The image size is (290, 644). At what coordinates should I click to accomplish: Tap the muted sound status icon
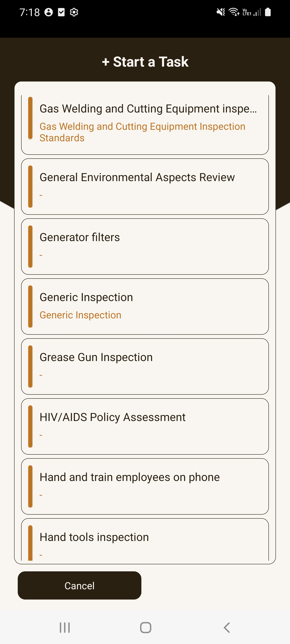pos(221,12)
